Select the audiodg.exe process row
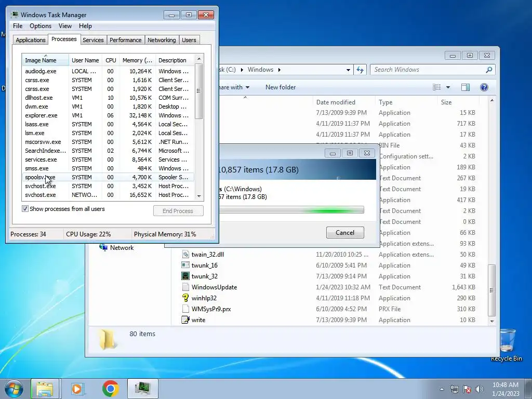Viewport: 532px width, 399px height. coord(109,71)
